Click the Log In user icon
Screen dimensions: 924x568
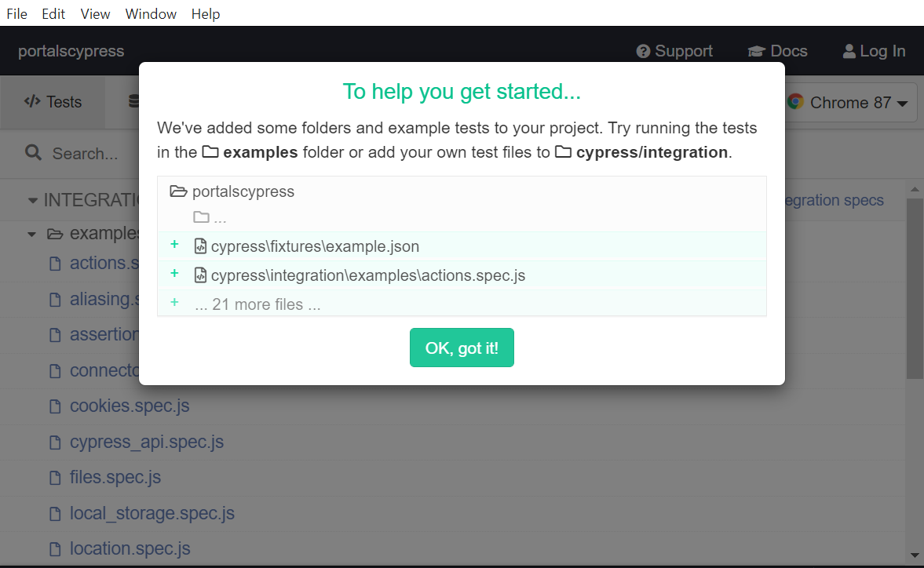coord(849,51)
